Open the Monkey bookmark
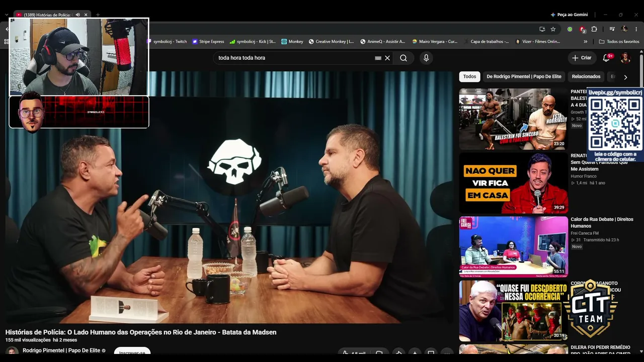The height and width of the screenshot is (362, 644). [292, 42]
